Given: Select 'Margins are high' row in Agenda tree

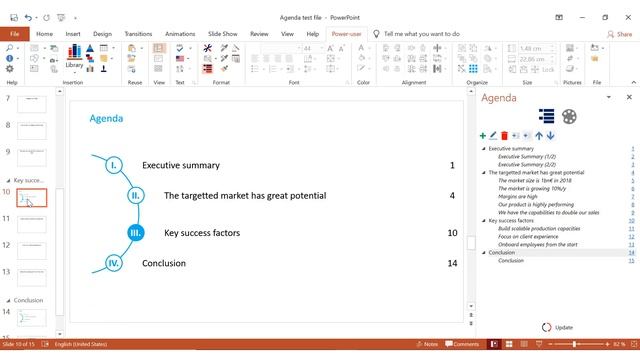Looking at the screenshot, I should pyautogui.click(x=518, y=197).
